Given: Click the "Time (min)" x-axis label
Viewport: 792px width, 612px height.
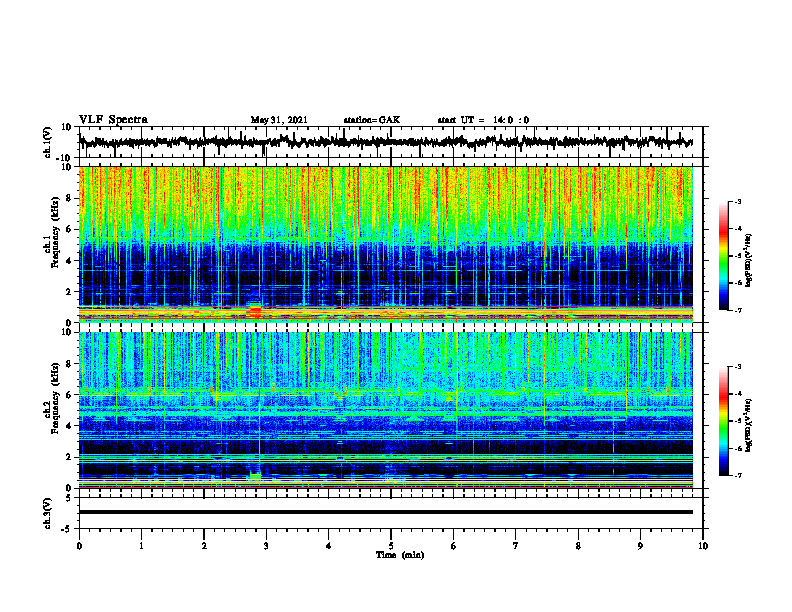Looking at the screenshot, I should tap(400, 555).
